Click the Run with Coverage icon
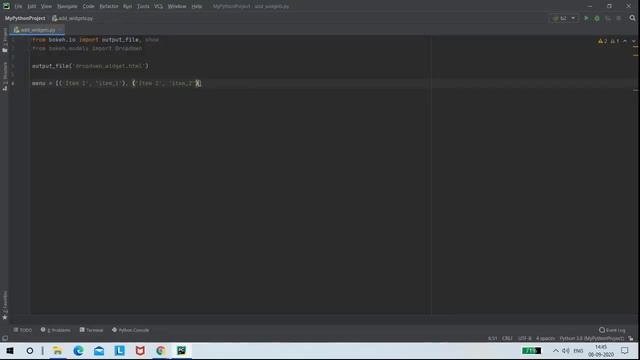This screenshot has width=640, height=360. 608,18
